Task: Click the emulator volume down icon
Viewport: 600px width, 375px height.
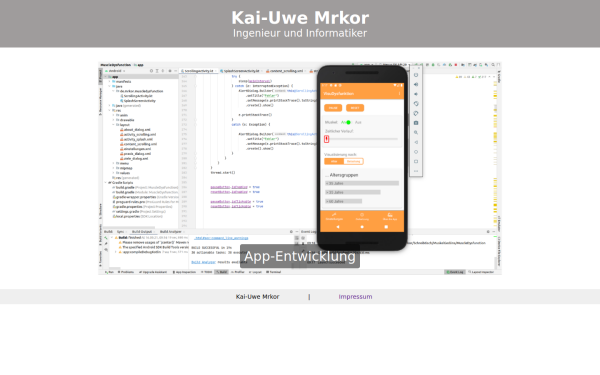Action: [x=416, y=94]
